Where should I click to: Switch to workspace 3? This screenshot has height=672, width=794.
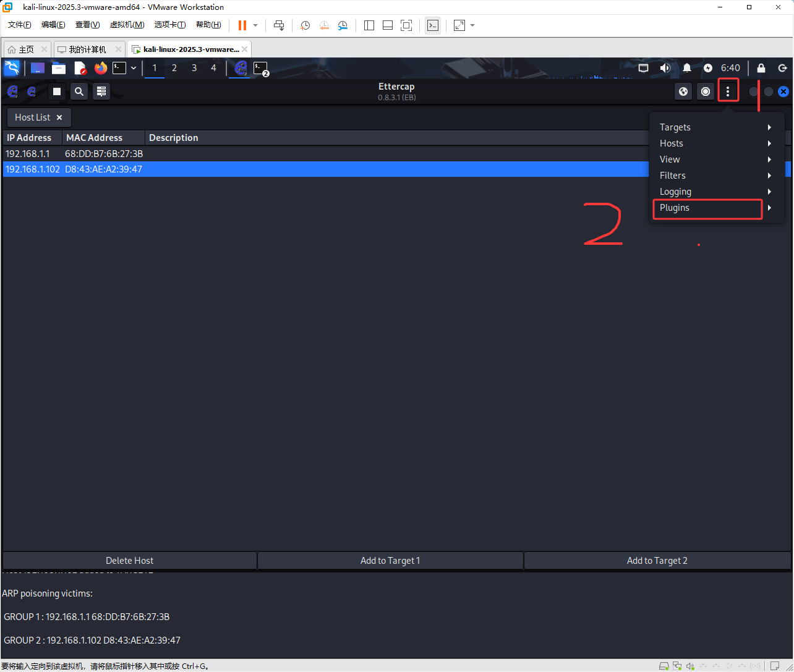194,68
